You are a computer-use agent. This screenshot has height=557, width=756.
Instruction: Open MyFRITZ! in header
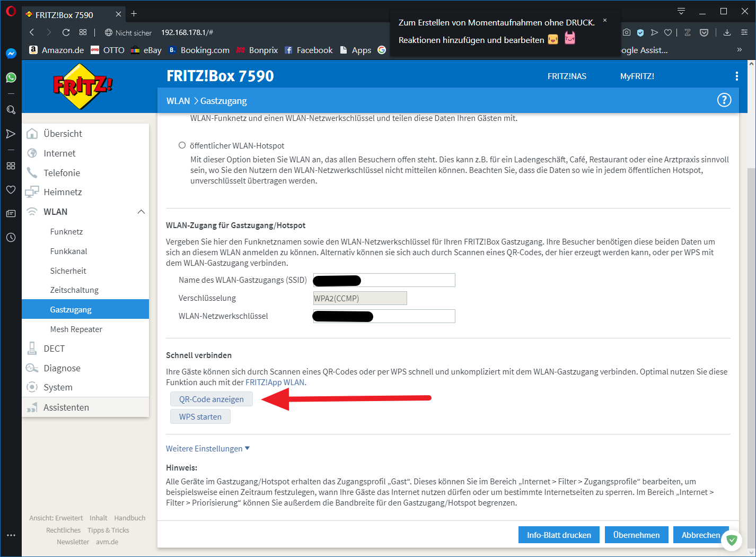click(x=637, y=76)
